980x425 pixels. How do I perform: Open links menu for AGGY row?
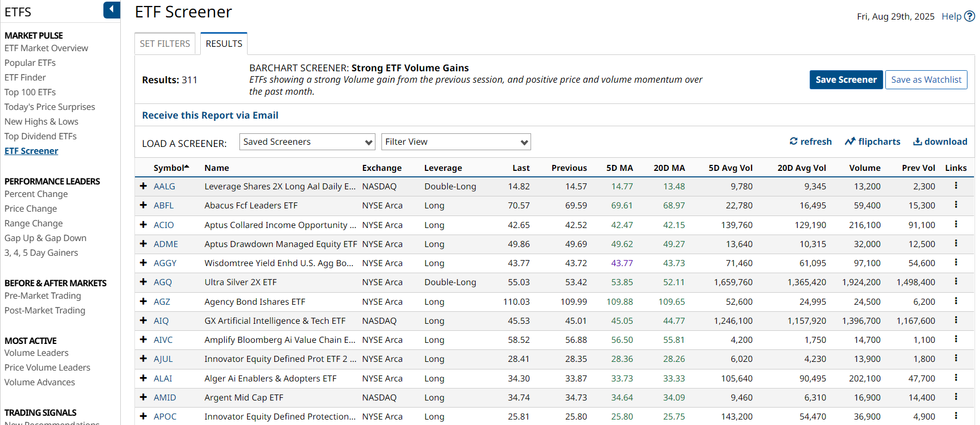(956, 263)
